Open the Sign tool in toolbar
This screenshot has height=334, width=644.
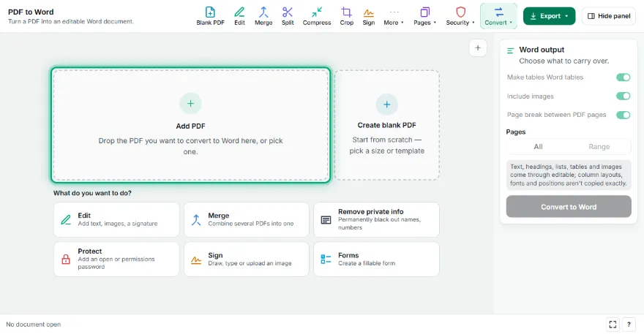coord(368,16)
